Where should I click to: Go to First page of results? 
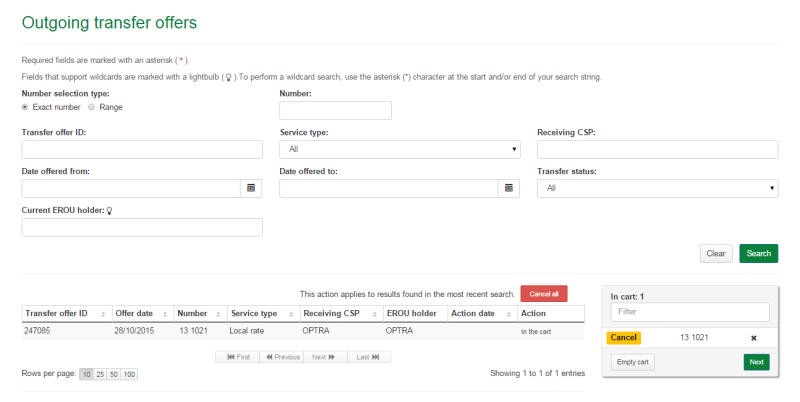point(238,357)
